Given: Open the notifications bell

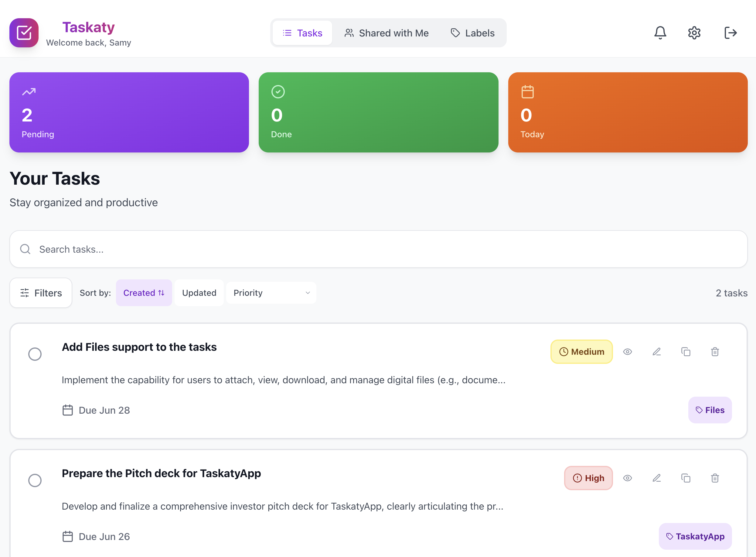Looking at the screenshot, I should pos(660,33).
